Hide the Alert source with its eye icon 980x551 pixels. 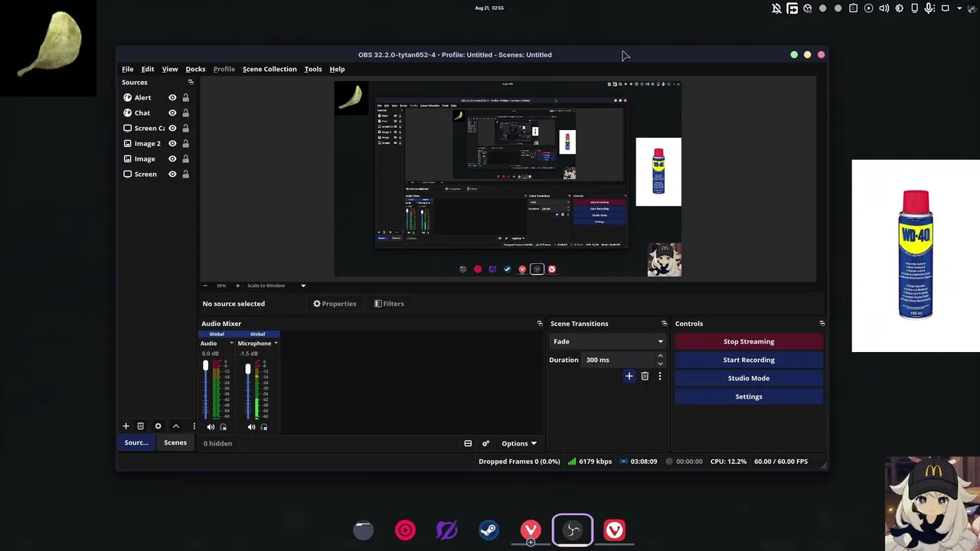pos(172,98)
